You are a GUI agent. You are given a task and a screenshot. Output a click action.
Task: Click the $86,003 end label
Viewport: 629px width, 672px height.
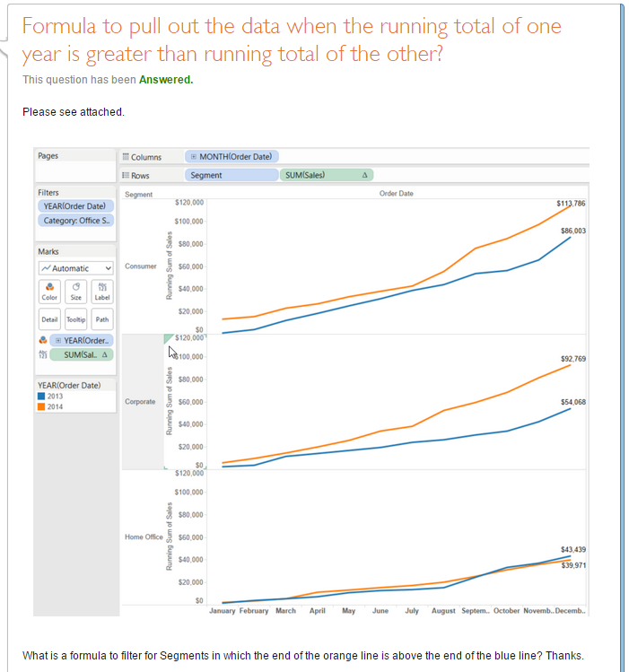point(573,231)
